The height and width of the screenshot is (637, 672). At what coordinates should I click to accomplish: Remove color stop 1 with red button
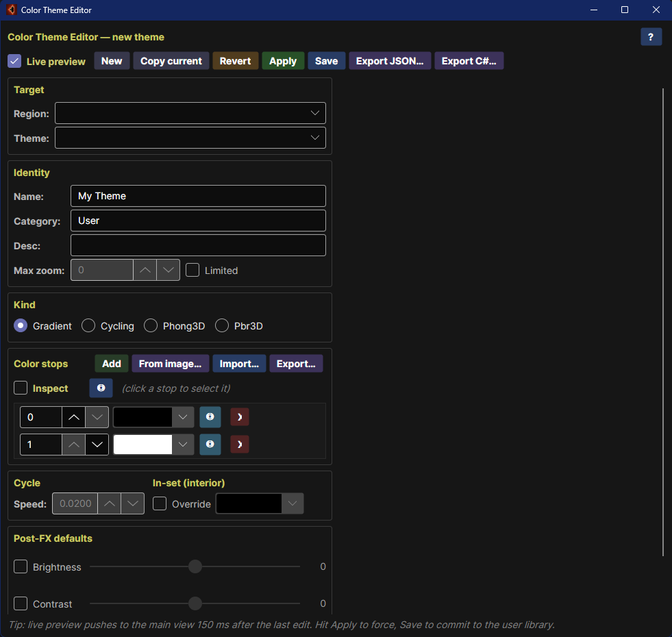[240, 444]
